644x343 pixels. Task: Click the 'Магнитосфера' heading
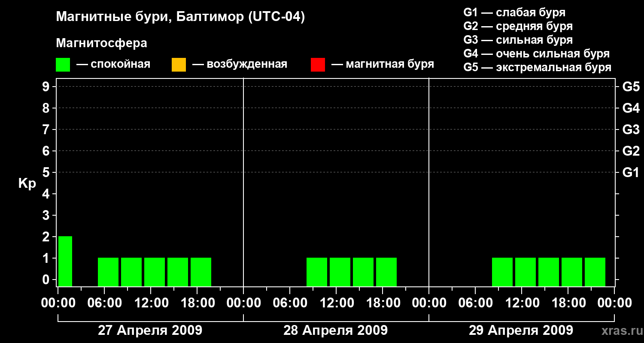pos(101,43)
